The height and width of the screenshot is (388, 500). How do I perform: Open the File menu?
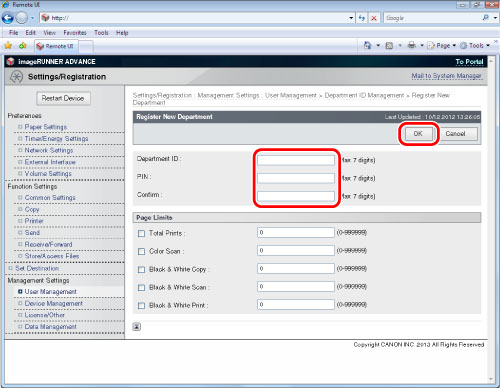[x=14, y=33]
